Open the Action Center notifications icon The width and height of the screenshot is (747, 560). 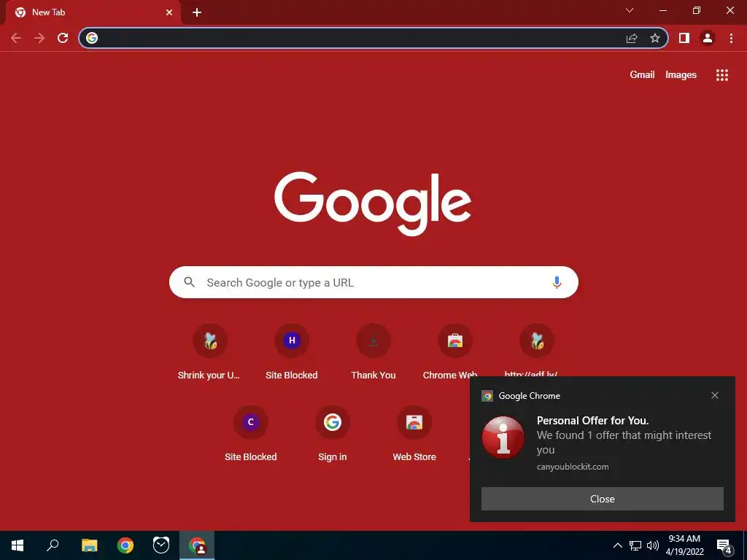tap(724, 545)
